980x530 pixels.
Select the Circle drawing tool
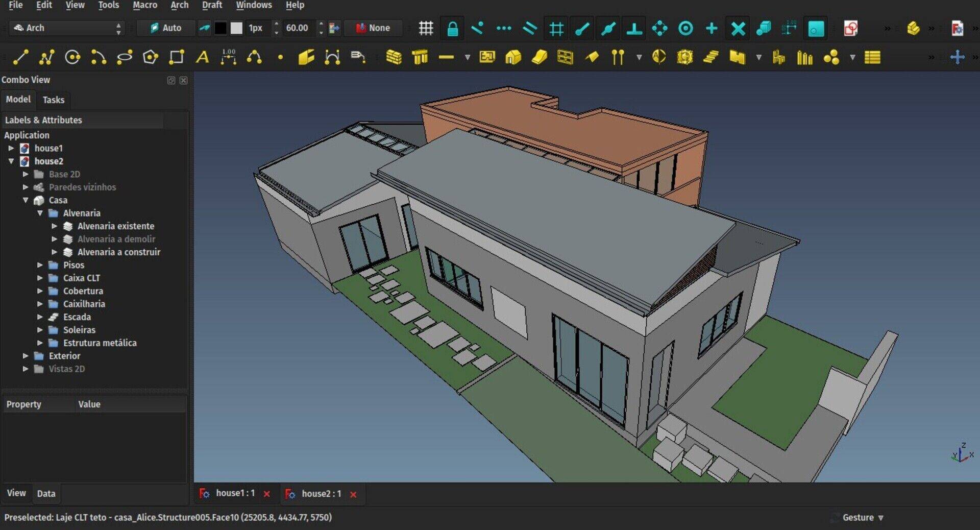click(72, 57)
